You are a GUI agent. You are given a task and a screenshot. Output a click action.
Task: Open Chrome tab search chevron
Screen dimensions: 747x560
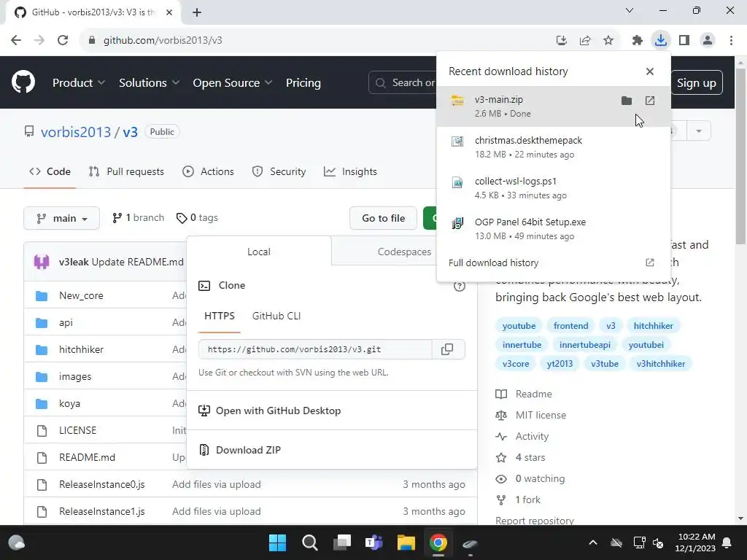point(630,10)
